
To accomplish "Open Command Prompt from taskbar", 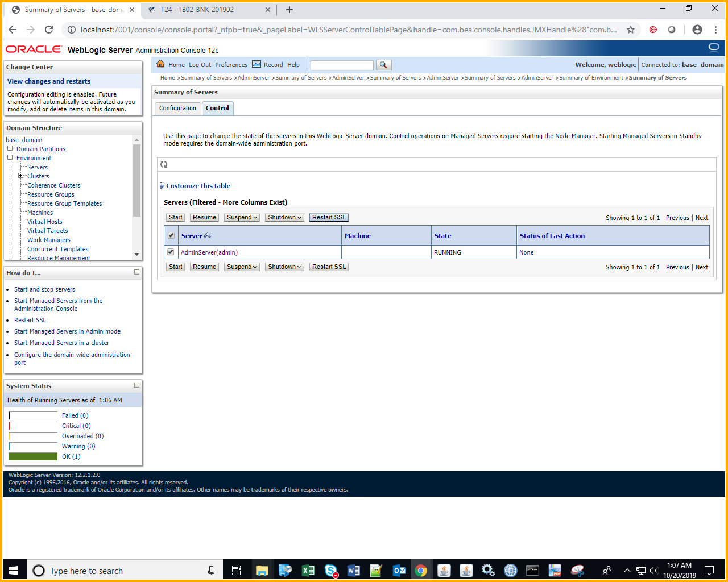I will tap(532, 571).
